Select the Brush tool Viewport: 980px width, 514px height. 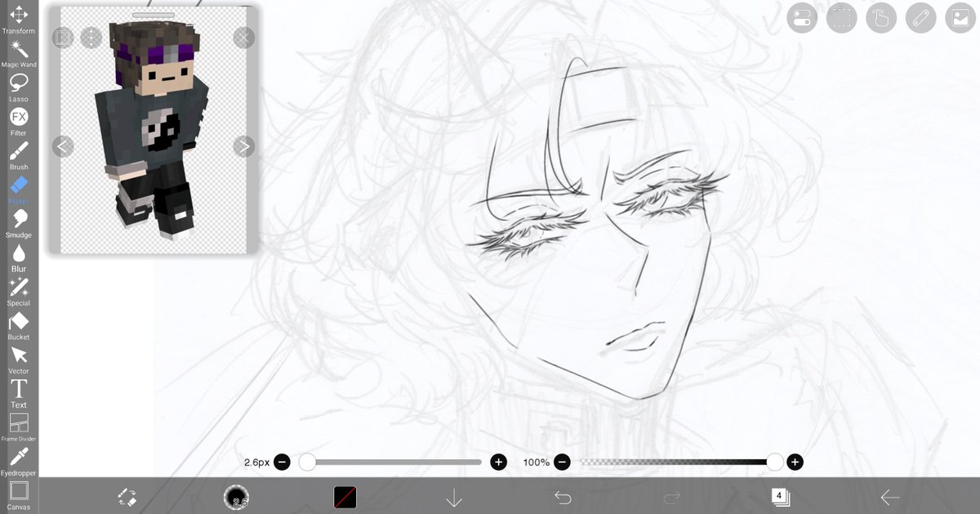click(x=19, y=155)
